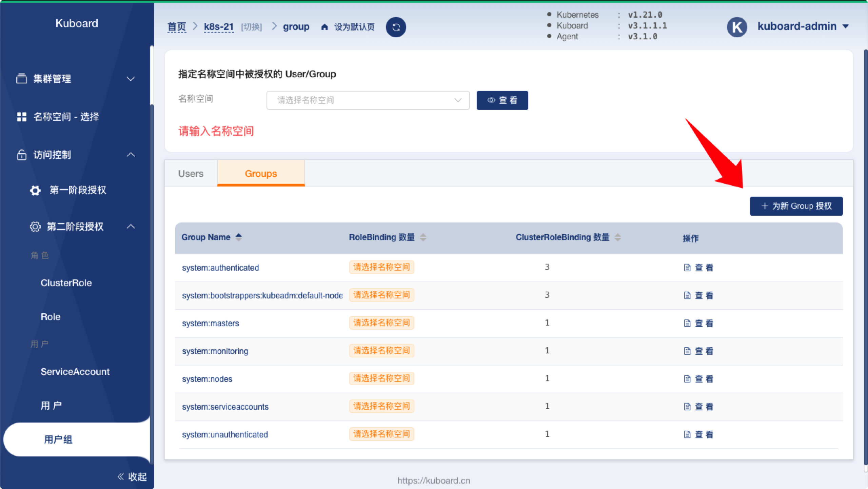
Task: Go to 首页 breadcrumb link
Action: pyautogui.click(x=177, y=27)
